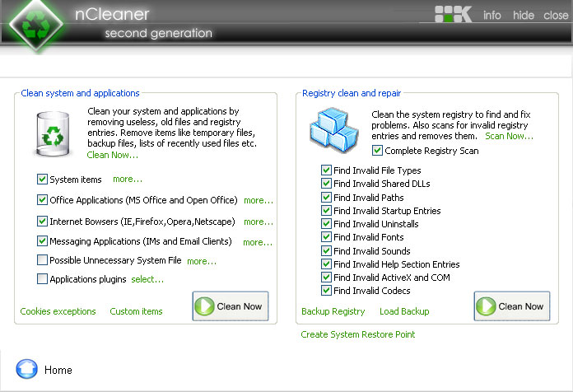Select hide in the header bar
This screenshot has width=573, height=392.
tap(524, 15)
